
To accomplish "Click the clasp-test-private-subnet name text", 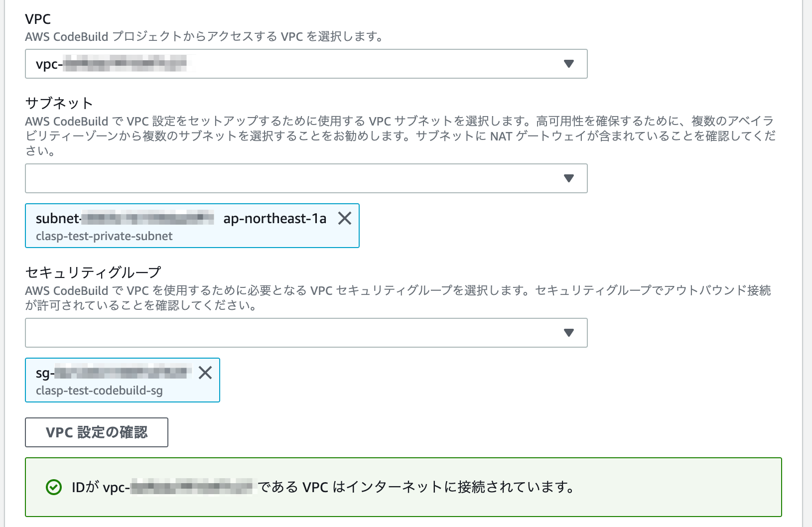I will (x=104, y=236).
